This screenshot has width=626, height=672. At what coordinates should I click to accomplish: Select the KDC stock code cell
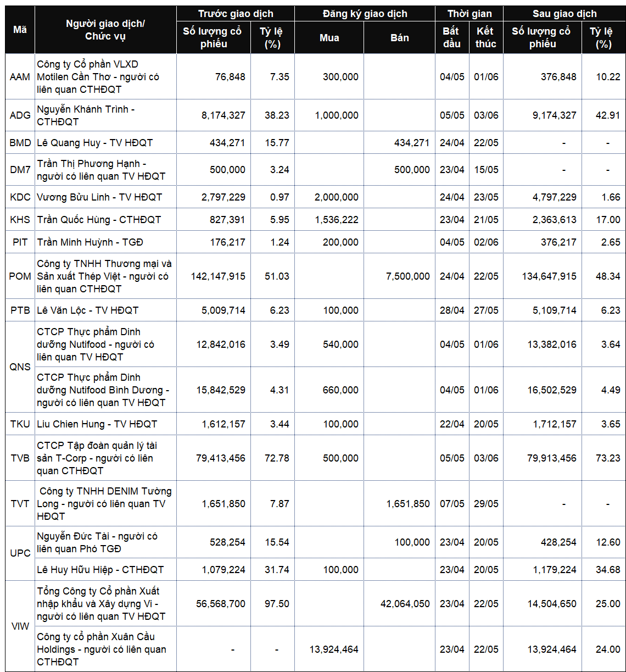[x=20, y=197]
